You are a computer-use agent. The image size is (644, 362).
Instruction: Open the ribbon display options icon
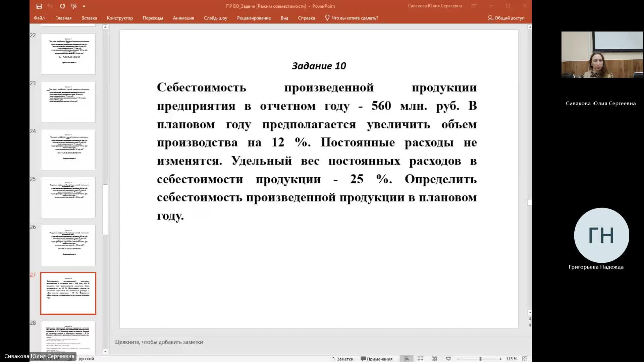[x=474, y=6]
